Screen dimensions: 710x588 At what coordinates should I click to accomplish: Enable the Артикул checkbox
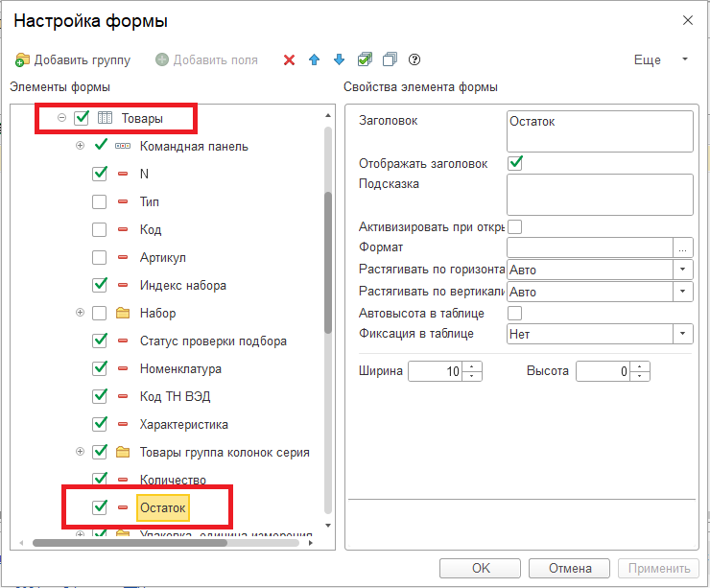click(x=99, y=257)
